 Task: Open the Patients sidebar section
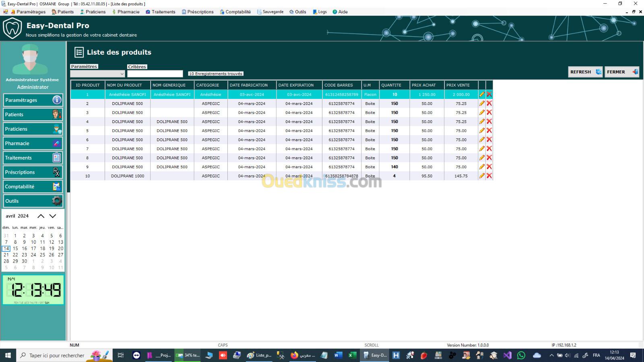[x=33, y=115]
